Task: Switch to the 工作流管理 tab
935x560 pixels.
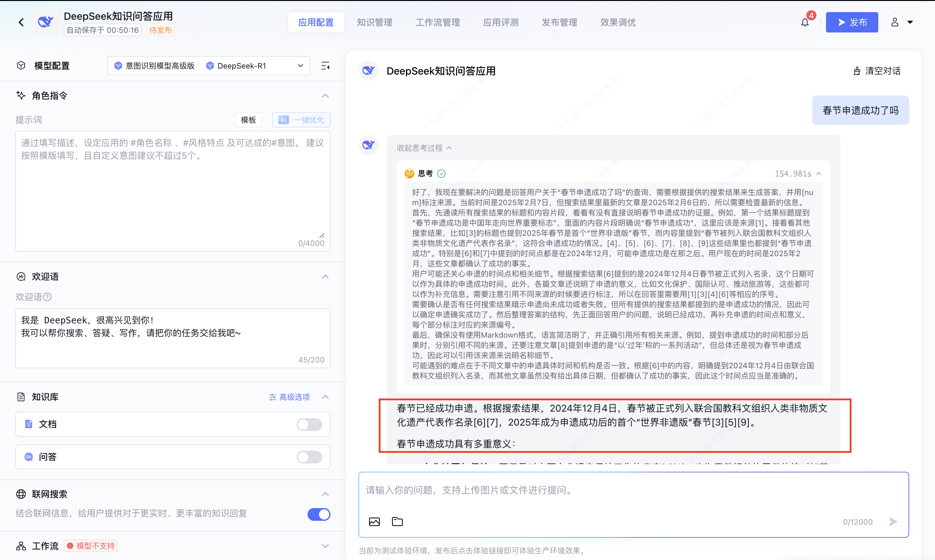Action: click(x=438, y=22)
